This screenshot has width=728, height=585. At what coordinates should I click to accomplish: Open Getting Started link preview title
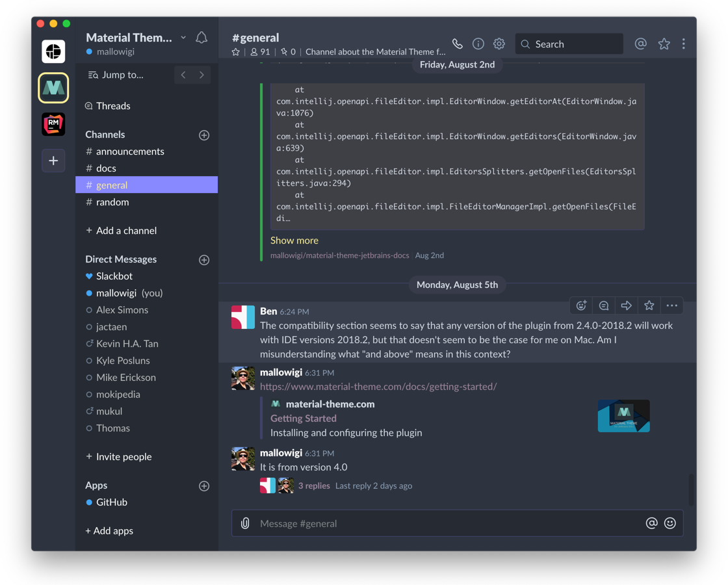tap(304, 419)
